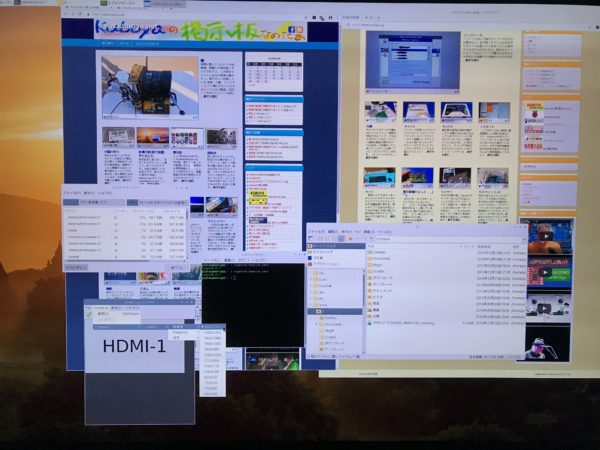Viewport: 600px width, 450px height.
Task: Play the third sidebar video thumbnail
Action: tap(544, 307)
